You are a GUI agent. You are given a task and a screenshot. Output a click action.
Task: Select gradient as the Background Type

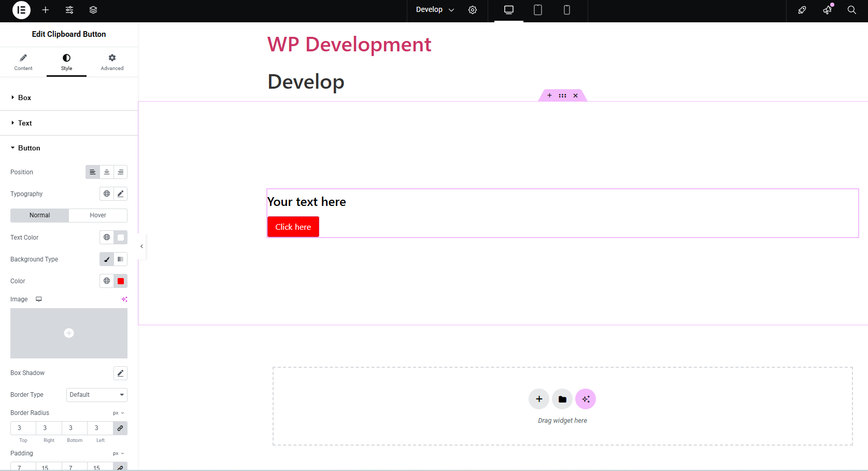click(x=120, y=259)
